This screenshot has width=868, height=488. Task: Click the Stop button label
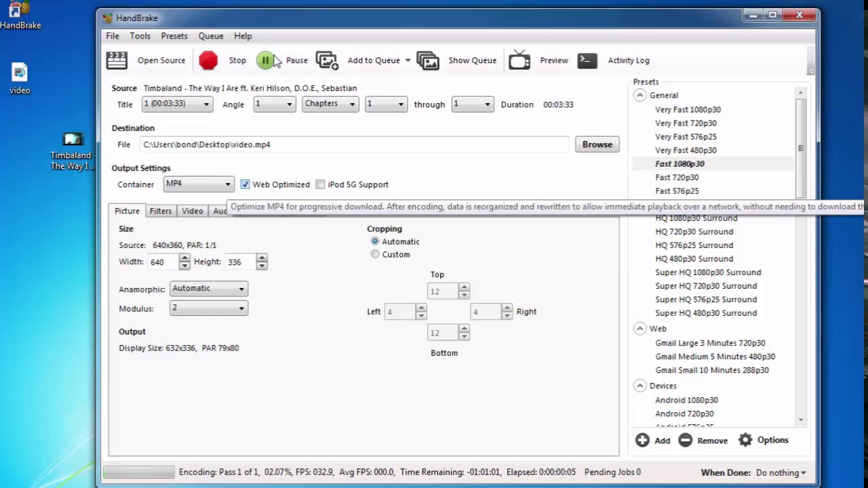[x=237, y=60]
